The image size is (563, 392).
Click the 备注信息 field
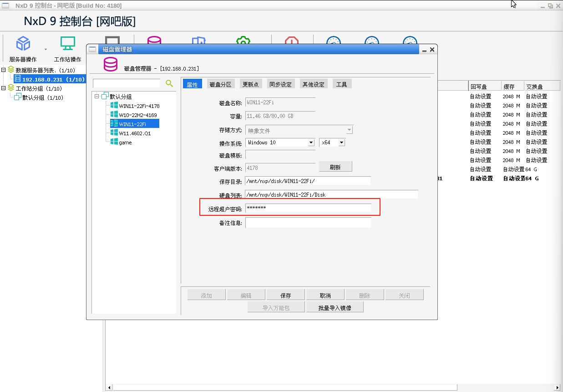coord(308,223)
